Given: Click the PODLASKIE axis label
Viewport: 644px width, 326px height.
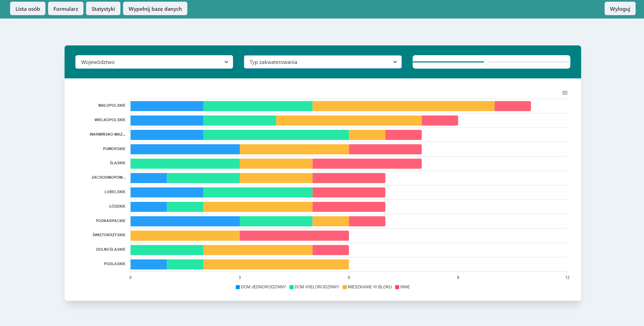Looking at the screenshot, I should 115,264.
